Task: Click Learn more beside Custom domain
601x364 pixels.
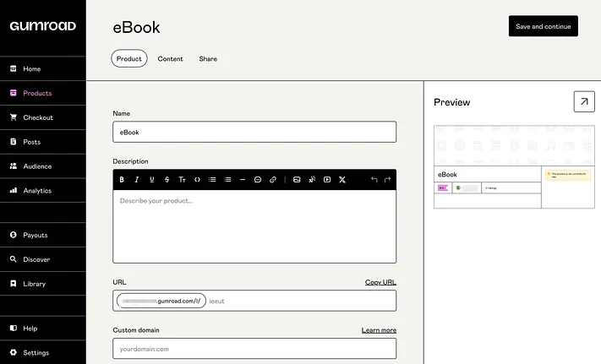Action: pos(379,330)
